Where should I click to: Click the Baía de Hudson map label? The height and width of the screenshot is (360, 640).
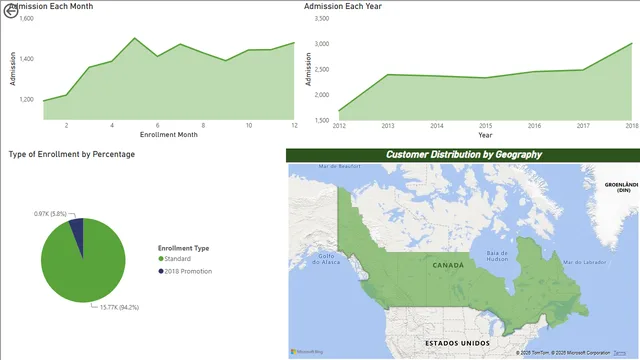click(497, 256)
